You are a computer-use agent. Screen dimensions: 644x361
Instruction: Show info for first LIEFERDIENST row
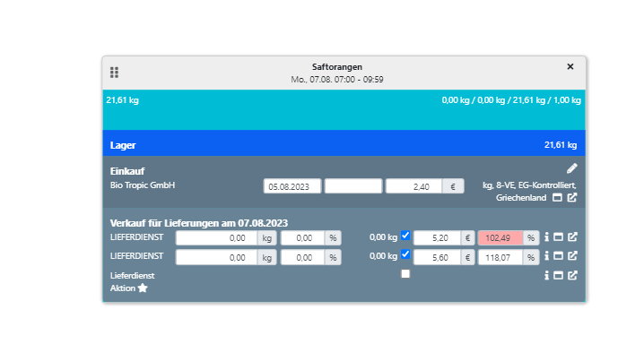(x=546, y=238)
